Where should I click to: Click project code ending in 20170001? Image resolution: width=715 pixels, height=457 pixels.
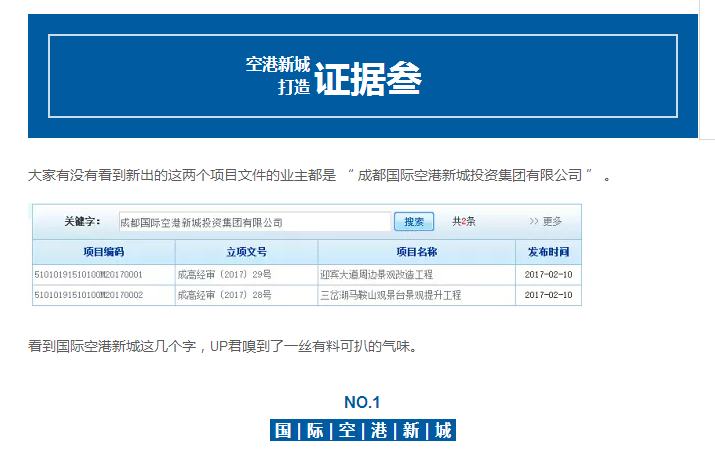pos(88,275)
